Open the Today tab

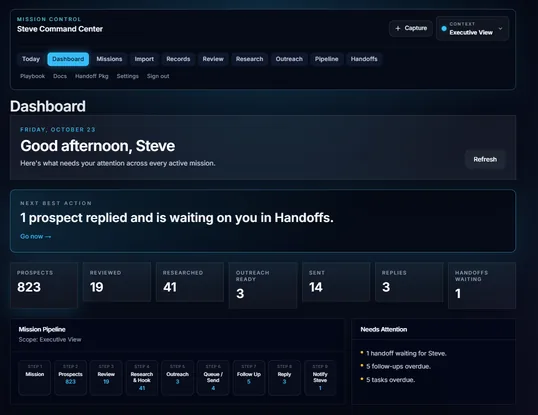point(31,59)
